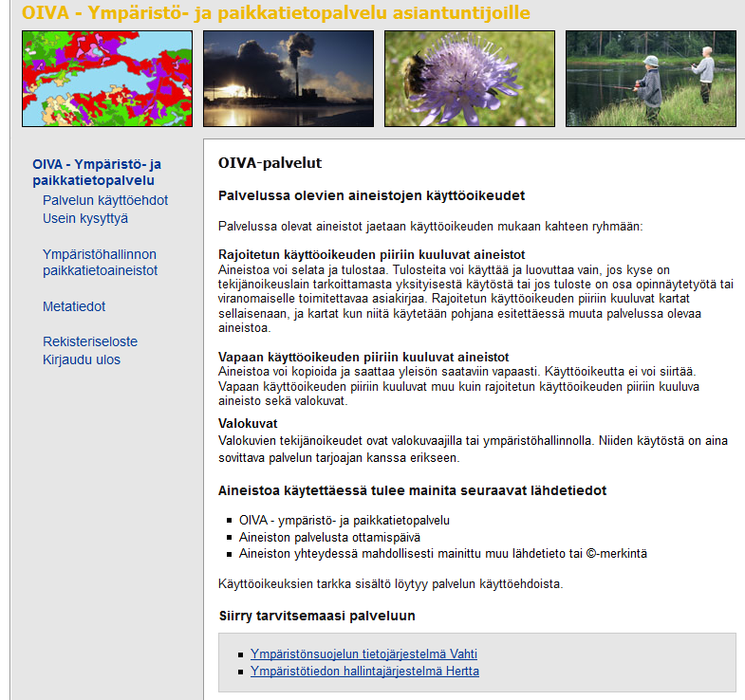Image resolution: width=745 pixels, height=700 pixels.
Task: Click bullet Aineiston palvelusta ottamispäivä
Action: [329, 538]
